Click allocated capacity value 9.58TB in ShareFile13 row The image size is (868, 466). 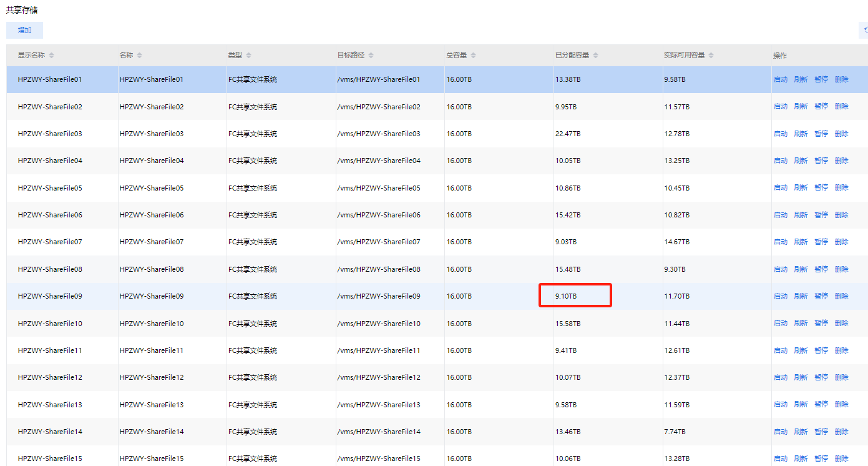point(566,405)
